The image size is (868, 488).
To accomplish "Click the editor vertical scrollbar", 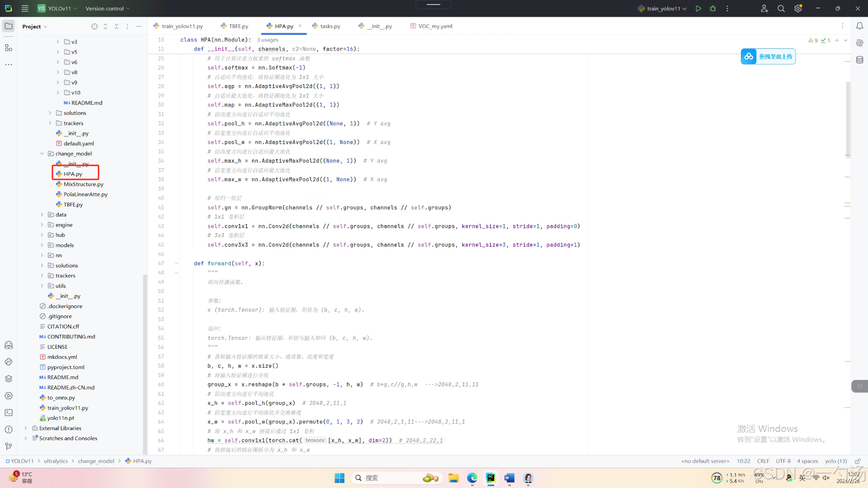I will pyautogui.click(x=848, y=120).
